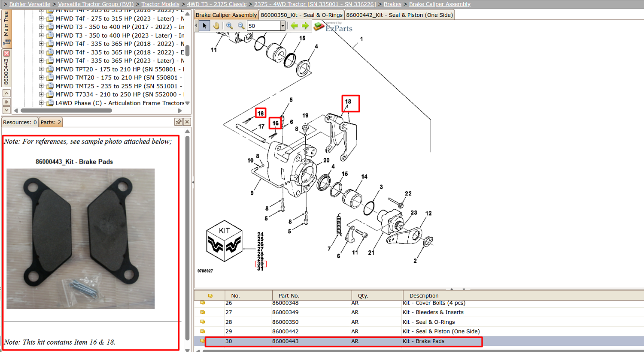Click the side tab strip middle arrow button
Image resolution: width=644 pixels, height=352 pixels.
point(6,102)
